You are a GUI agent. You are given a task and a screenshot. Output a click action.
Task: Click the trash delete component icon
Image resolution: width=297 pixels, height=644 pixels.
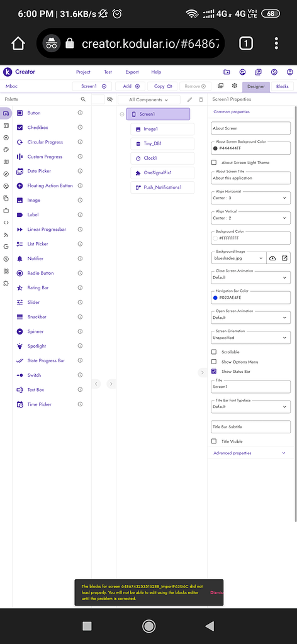(x=201, y=99)
